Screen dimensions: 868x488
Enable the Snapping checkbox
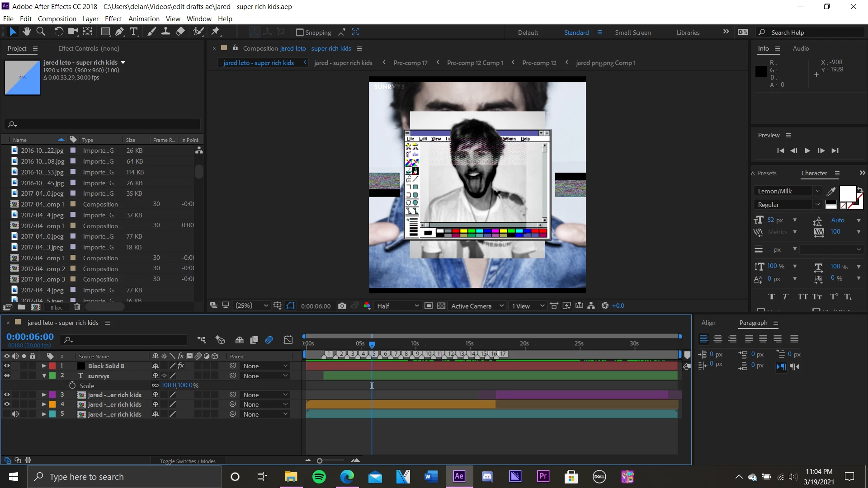click(300, 33)
